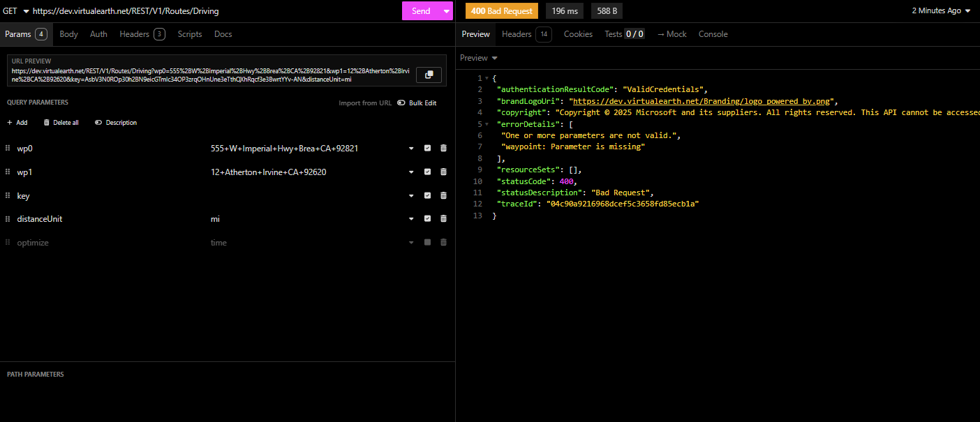Open the Docs tab
The height and width of the screenshot is (422, 980).
tap(223, 33)
